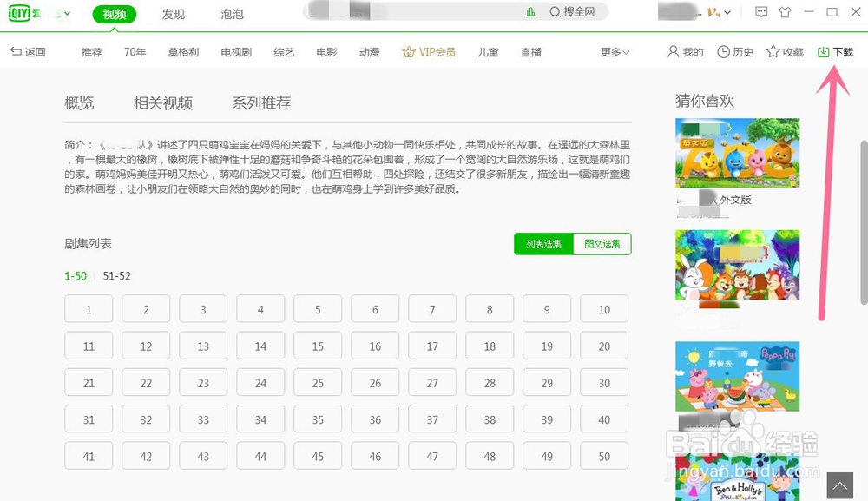
Task: Open episode 25
Action: (317, 382)
